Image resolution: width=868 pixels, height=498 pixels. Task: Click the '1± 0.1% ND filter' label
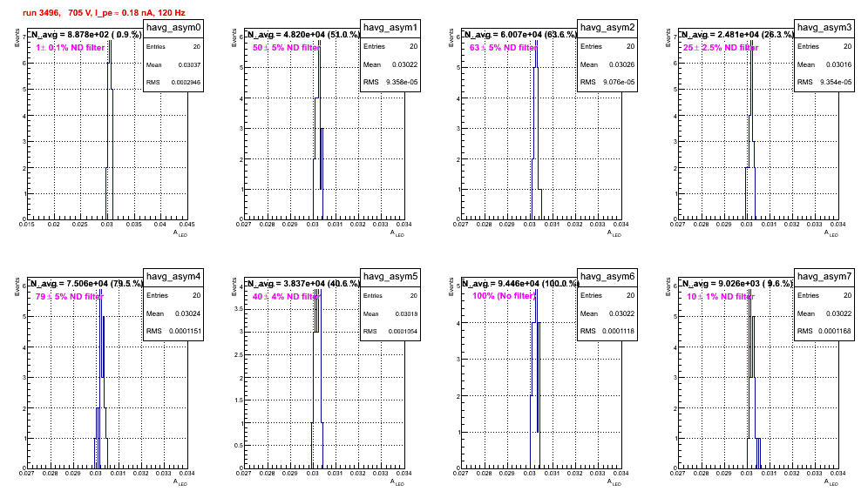[x=71, y=48]
